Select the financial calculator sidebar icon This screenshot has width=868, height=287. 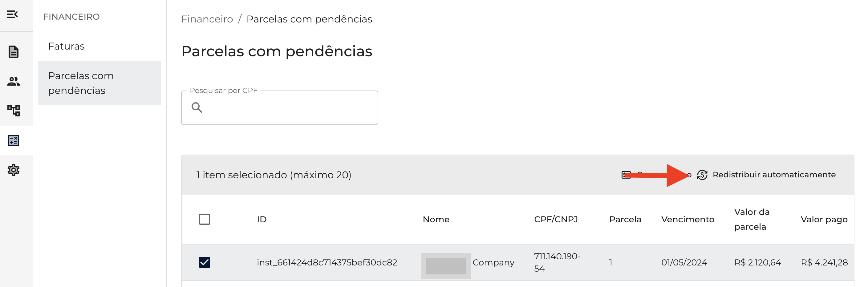pos(14,140)
